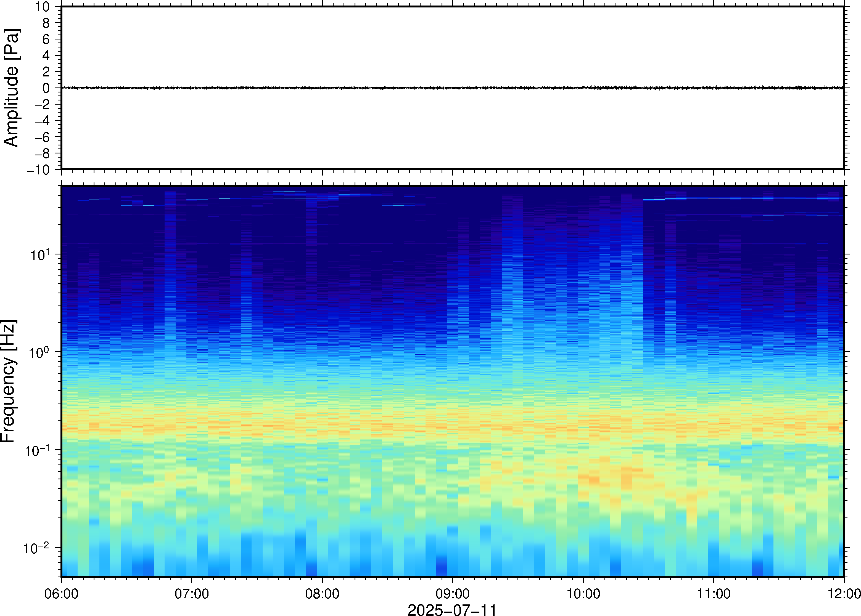The width and height of the screenshot is (861, 616).
Task: Select the 06:00 time tick label
Action: [61, 594]
